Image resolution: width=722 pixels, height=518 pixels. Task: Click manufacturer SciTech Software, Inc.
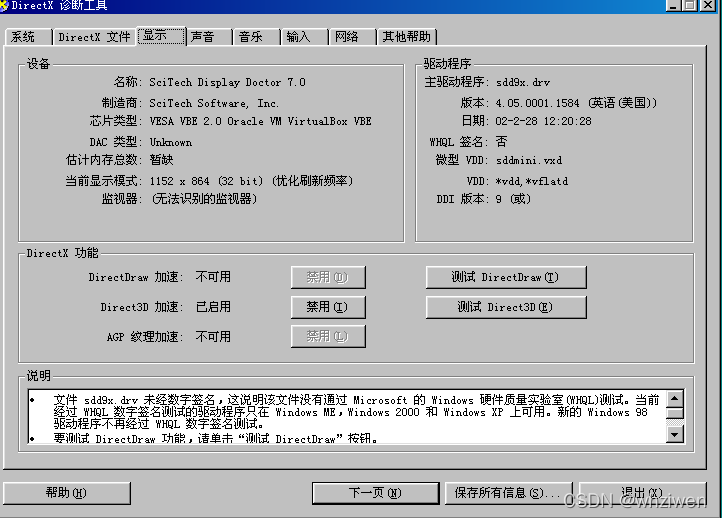(214, 103)
